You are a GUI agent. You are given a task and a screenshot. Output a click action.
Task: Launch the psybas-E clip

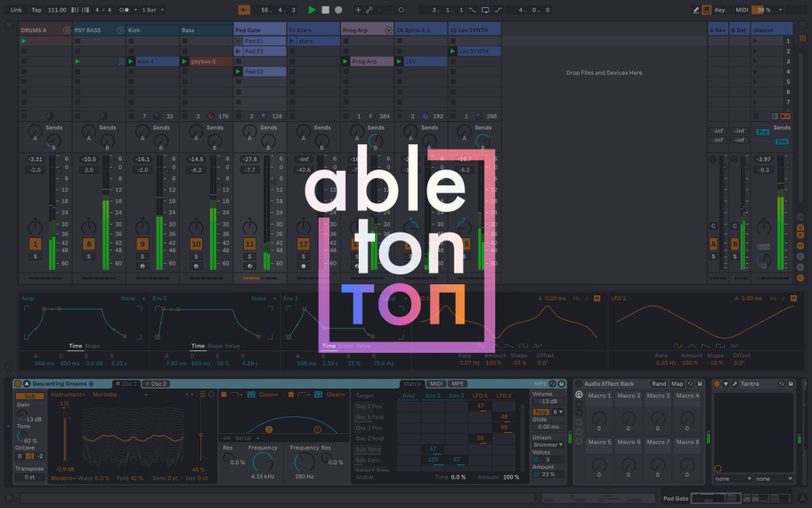(184, 61)
